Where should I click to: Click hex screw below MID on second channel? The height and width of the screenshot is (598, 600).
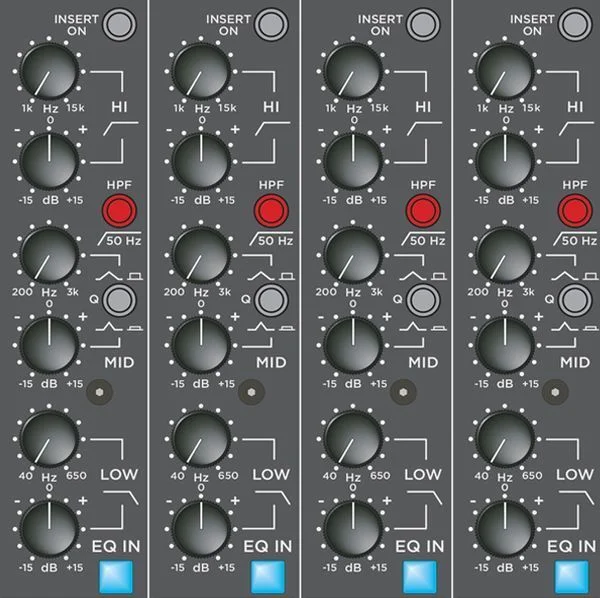251,392
